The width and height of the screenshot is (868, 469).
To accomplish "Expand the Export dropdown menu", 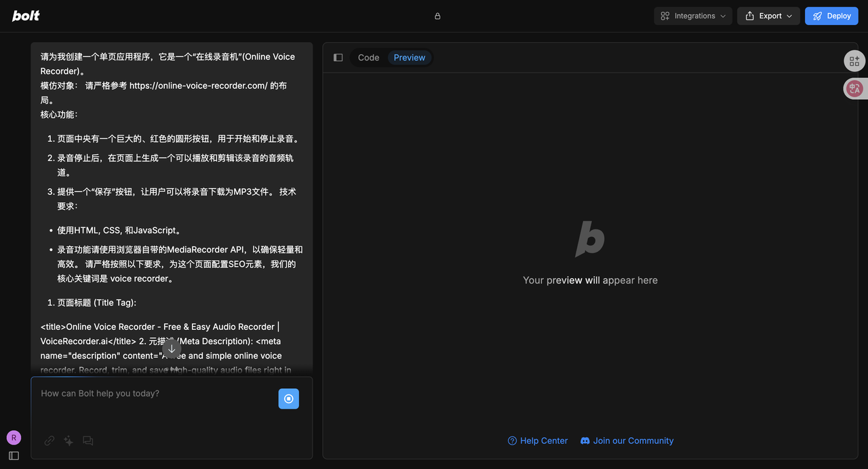I will point(768,16).
